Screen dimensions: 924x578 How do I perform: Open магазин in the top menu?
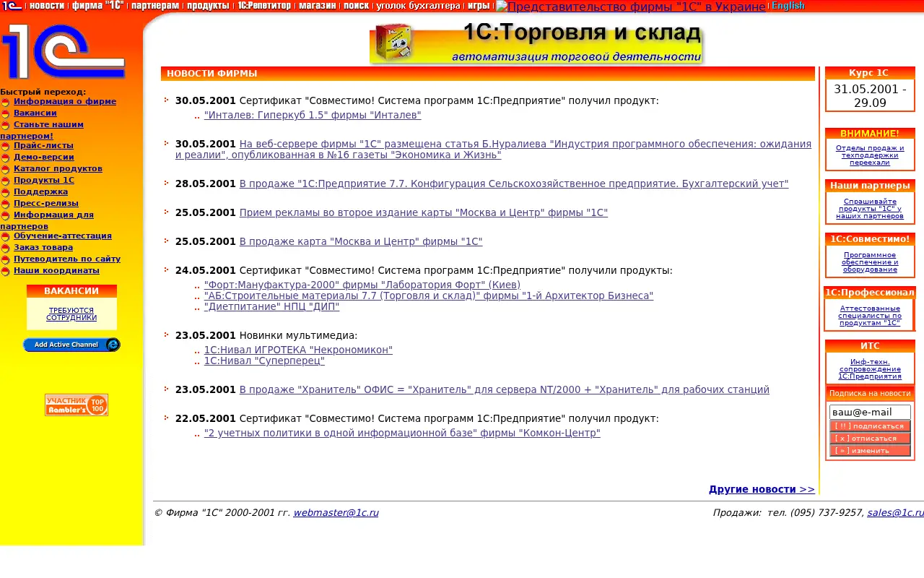coord(317,6)
